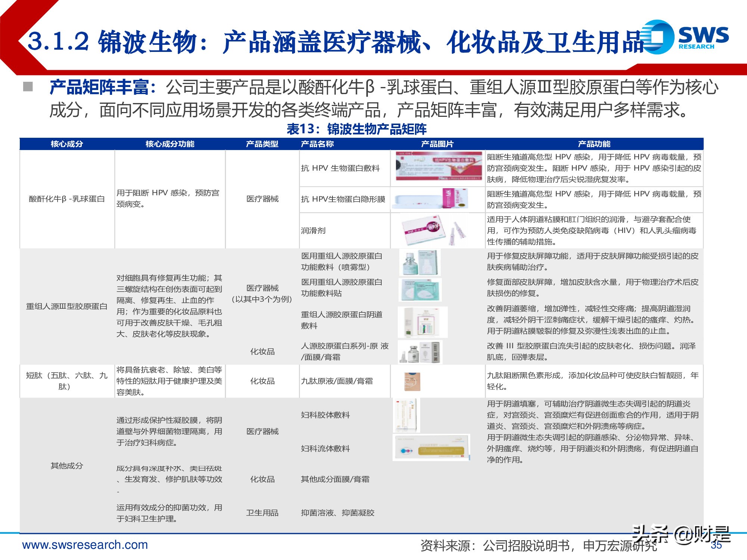This screenshot has height=560, width=747.
Task: Click the 产品类型 column header
Action: pos(262,144)
